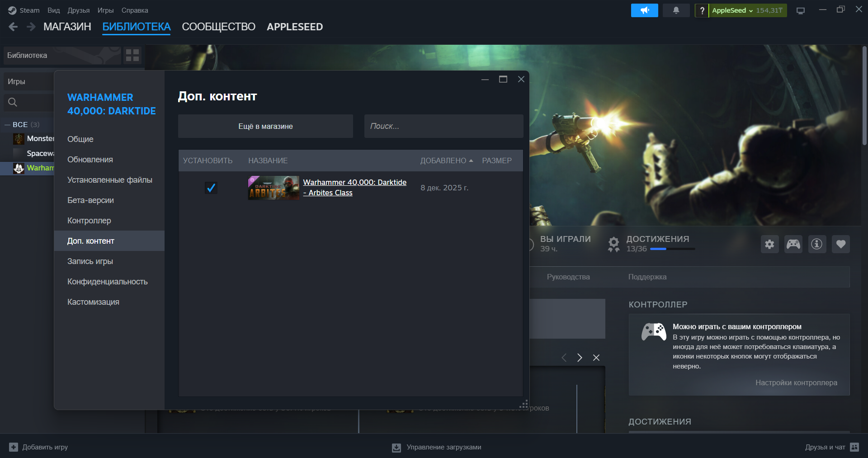Open Кастомизация section

109,302
